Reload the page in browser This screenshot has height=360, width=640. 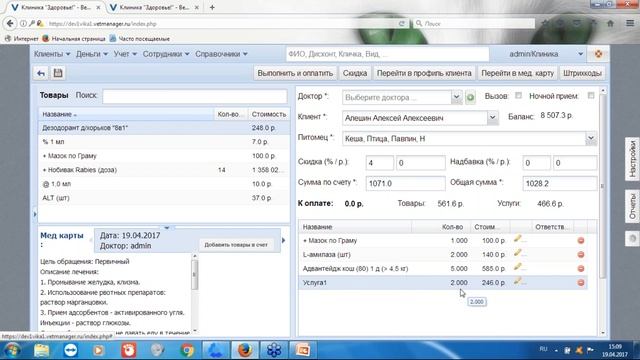click(402, 24)
